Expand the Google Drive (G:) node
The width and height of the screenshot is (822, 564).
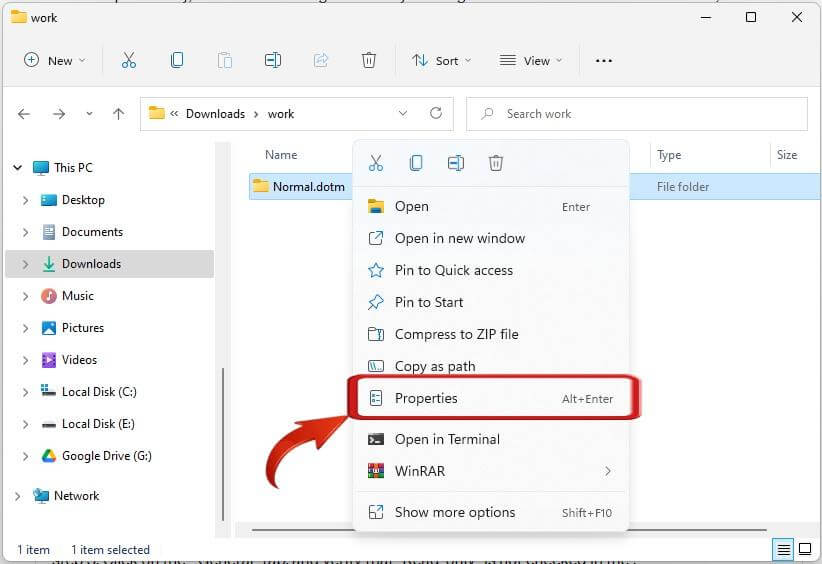tap(25, 456)
